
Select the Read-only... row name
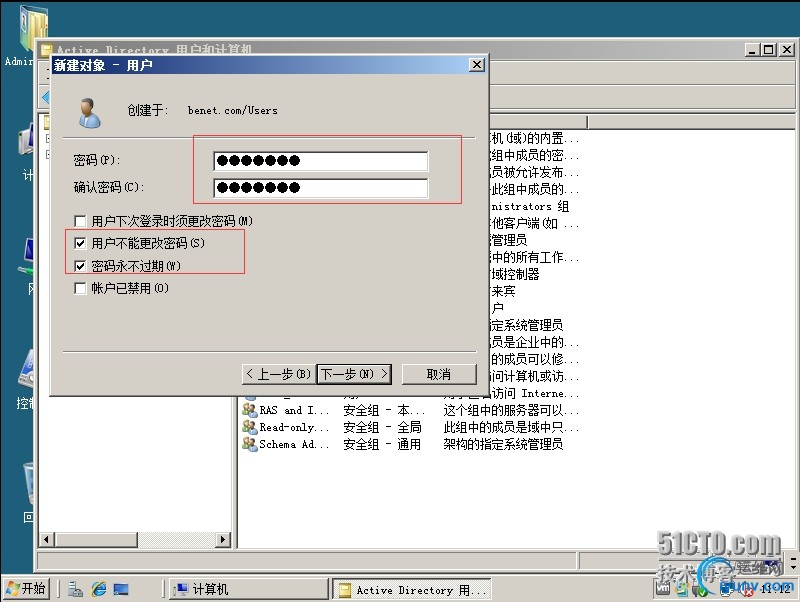pos(294,427)
